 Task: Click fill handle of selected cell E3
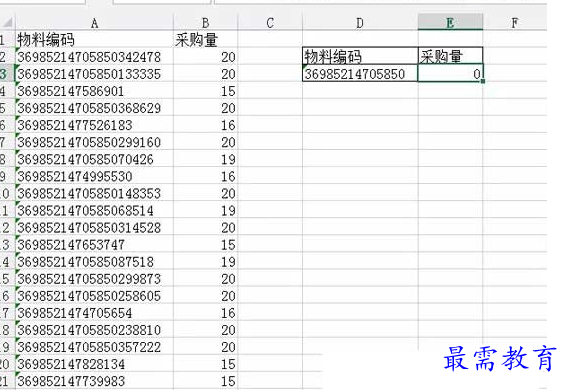pos(482,81)
